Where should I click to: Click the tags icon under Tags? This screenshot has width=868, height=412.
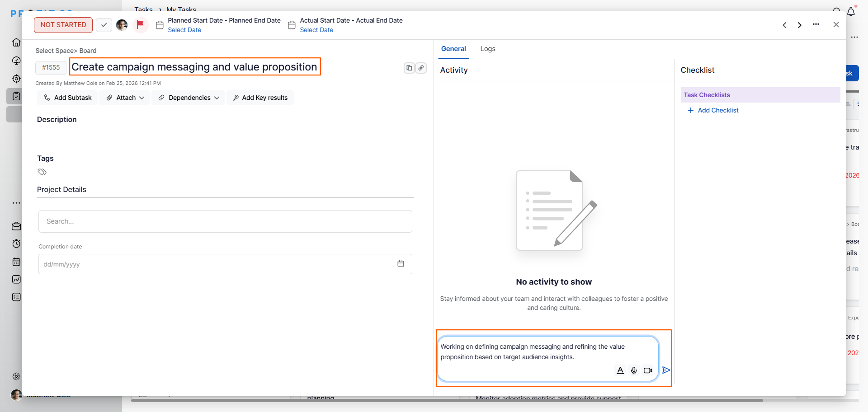(42, 172)
